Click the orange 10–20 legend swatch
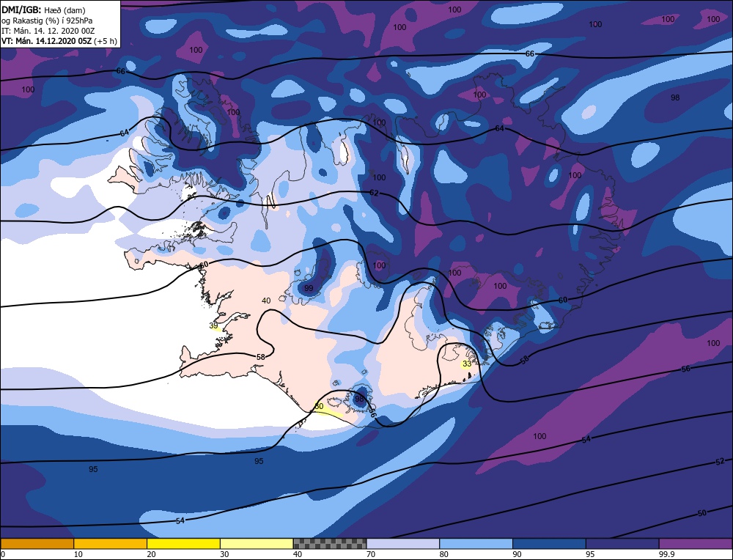 111,543
